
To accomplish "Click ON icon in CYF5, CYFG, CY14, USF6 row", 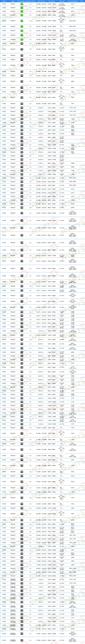I will point(22,372).
